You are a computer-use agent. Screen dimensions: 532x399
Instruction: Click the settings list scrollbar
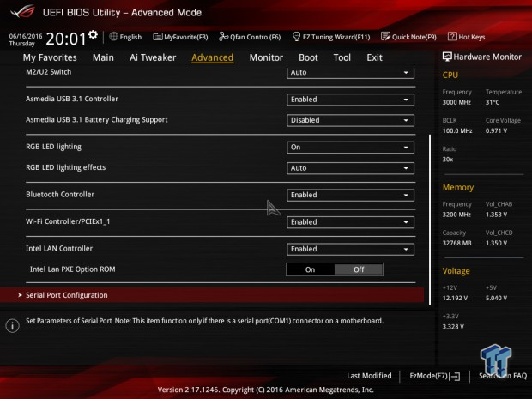(x=430, y=220)
